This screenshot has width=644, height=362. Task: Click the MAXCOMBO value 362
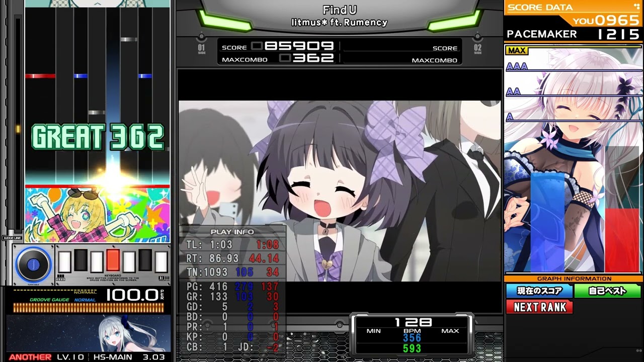click(313, 58)
